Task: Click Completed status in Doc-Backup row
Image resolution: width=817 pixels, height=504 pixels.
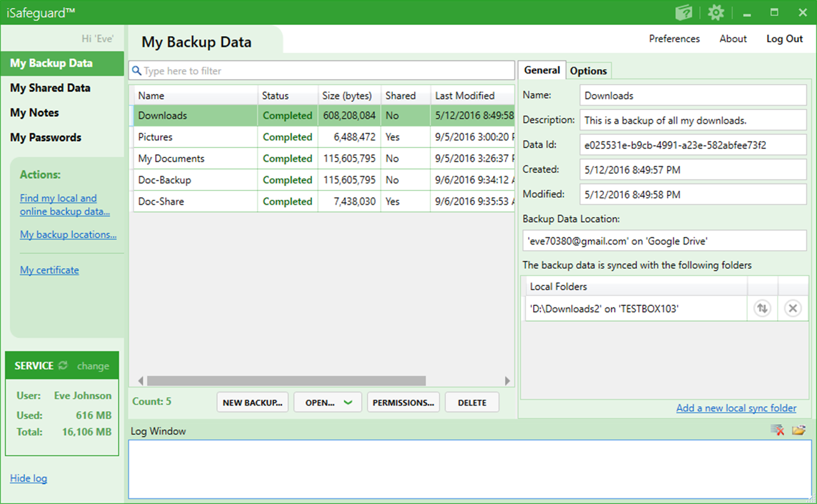Action: [x=288, y=180]
